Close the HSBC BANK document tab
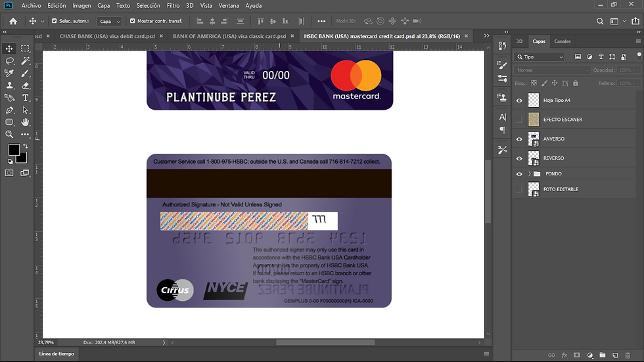This screenshot has width=644, height=362. 466,36
